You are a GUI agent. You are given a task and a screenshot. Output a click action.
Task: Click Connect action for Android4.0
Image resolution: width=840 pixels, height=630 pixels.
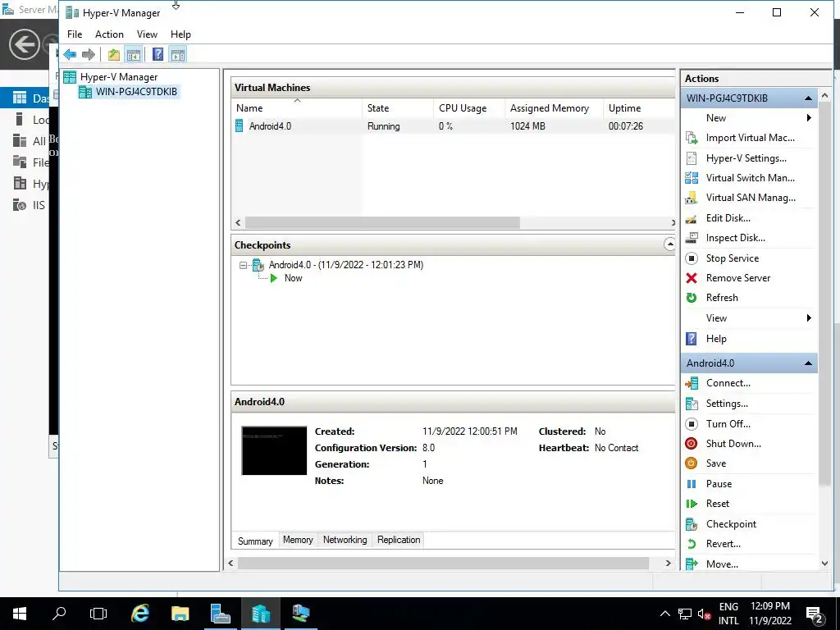728,383
